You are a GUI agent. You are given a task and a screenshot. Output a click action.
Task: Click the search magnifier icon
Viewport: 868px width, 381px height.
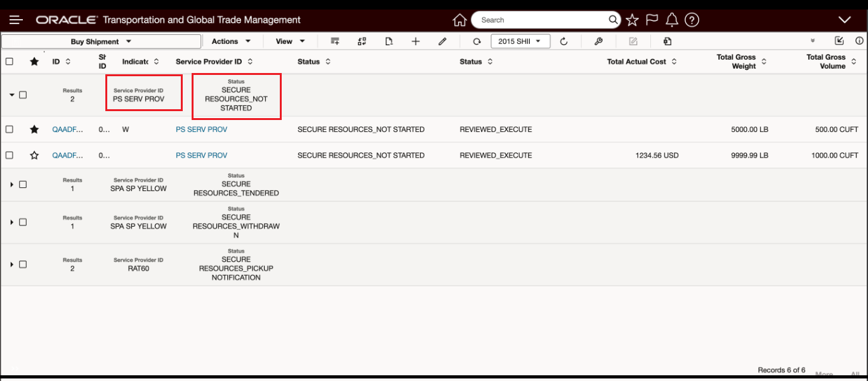[613, 20]
